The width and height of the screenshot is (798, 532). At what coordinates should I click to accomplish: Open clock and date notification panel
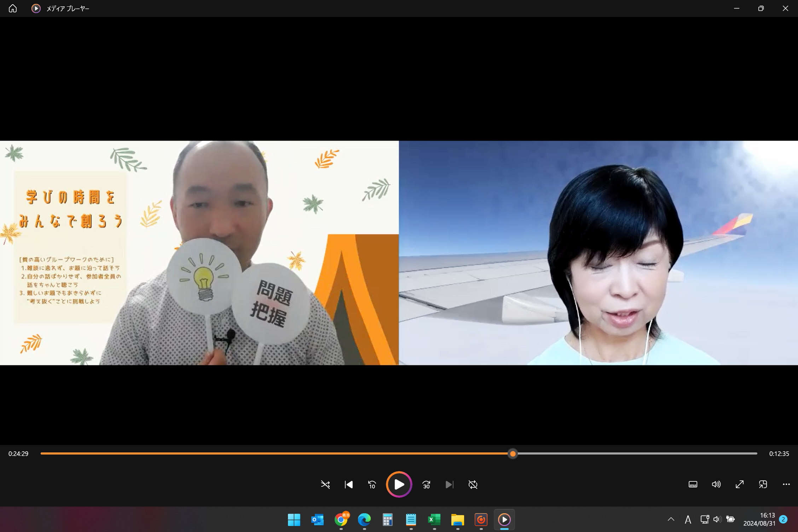click(759, 519)
